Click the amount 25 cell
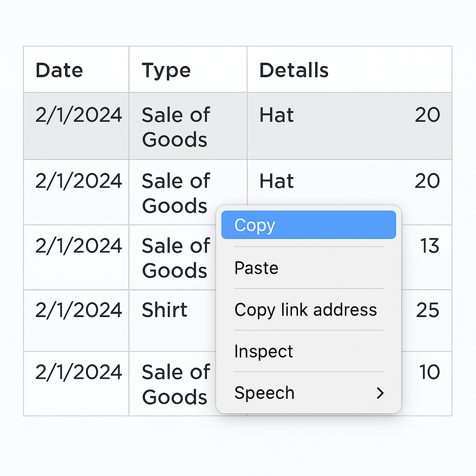 428,310
